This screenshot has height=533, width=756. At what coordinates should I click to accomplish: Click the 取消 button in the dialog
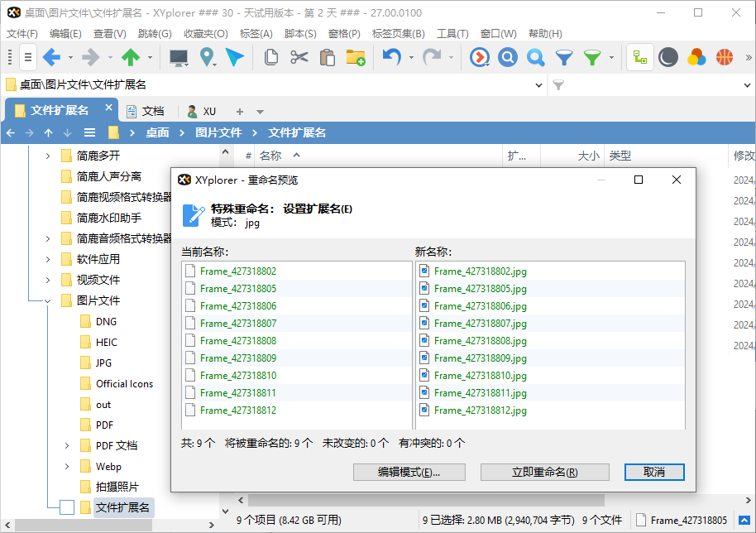coord(653,472)
